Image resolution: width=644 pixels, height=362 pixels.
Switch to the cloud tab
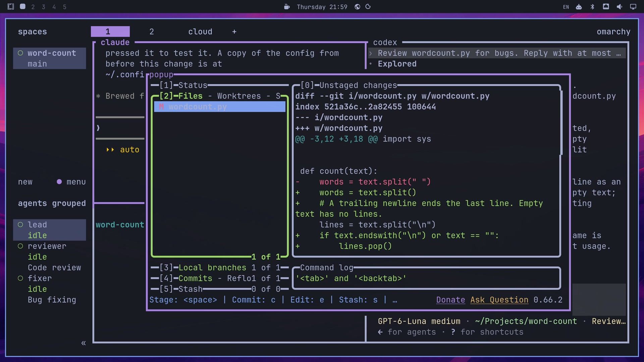coord(200,32)
